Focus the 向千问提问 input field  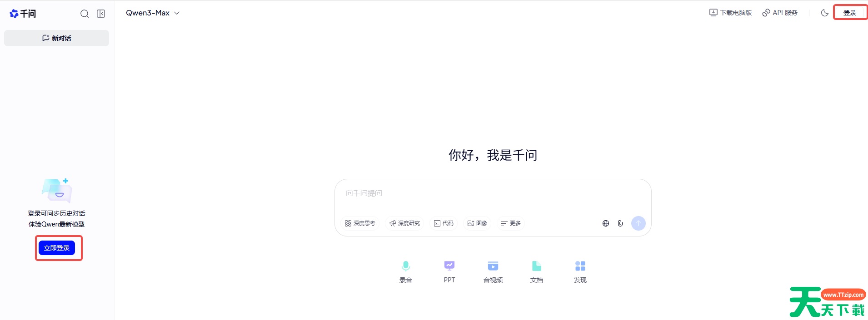(493, 193)
